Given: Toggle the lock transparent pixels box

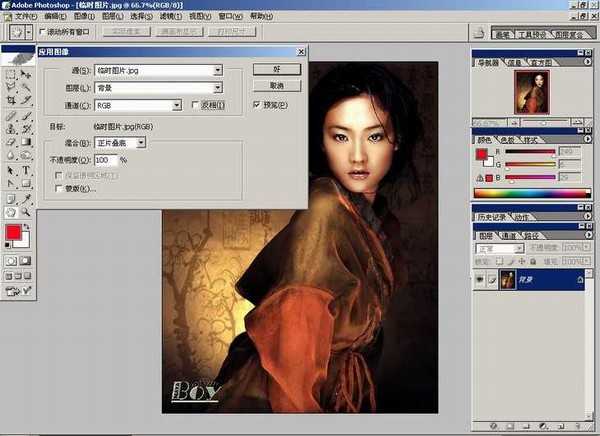Looking at the screenshot, I should coord(499,261).
